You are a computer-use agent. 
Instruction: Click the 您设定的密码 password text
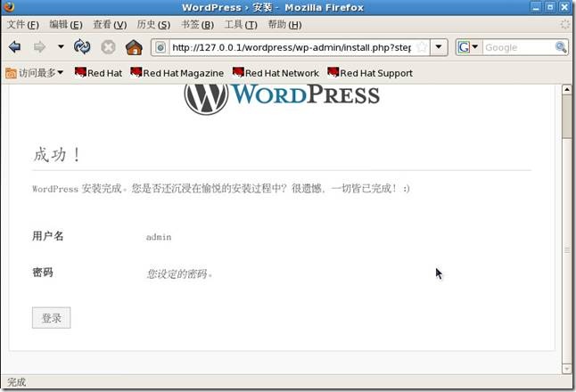179,274
